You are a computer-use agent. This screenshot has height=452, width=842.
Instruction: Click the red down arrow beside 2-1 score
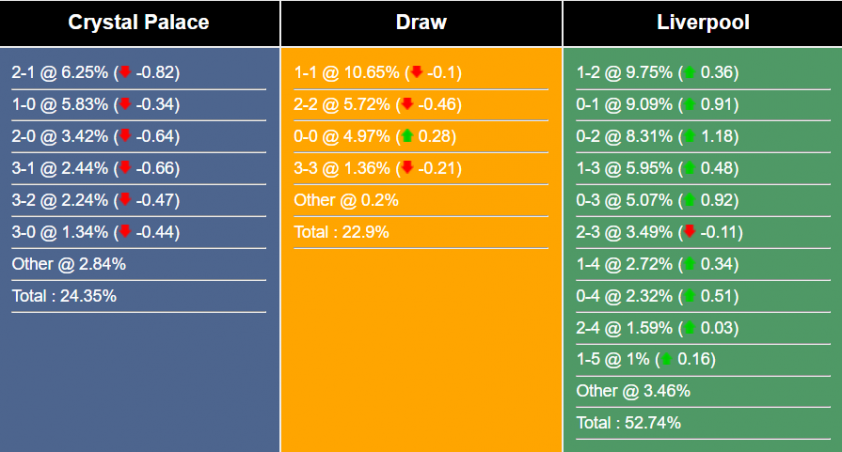click(125, 72)
